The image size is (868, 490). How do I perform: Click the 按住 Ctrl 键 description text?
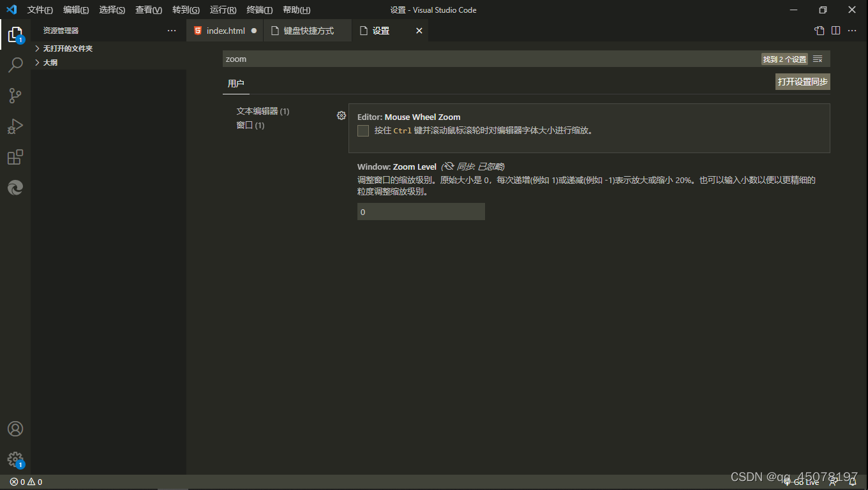click(x=484, y=131)
